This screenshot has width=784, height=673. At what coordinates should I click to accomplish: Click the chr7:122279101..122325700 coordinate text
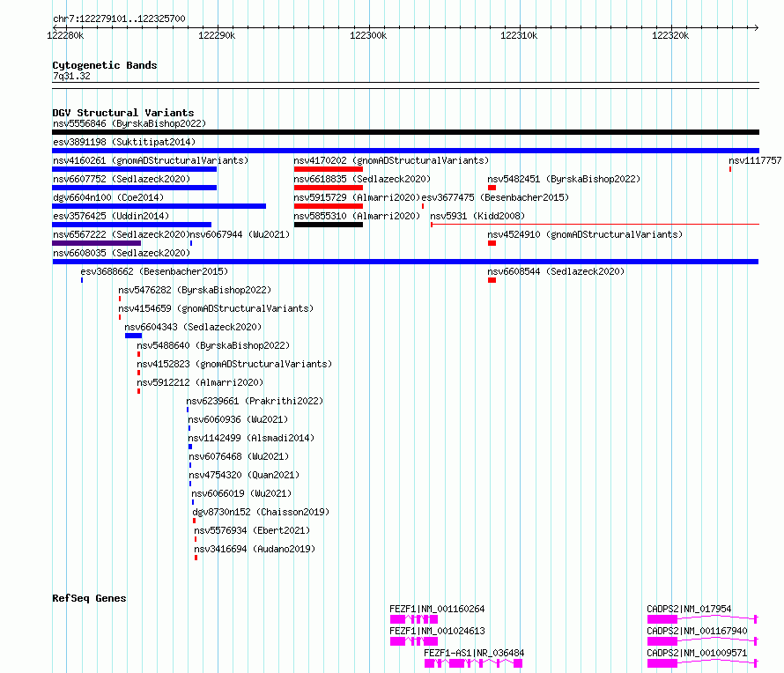[119, 18]
